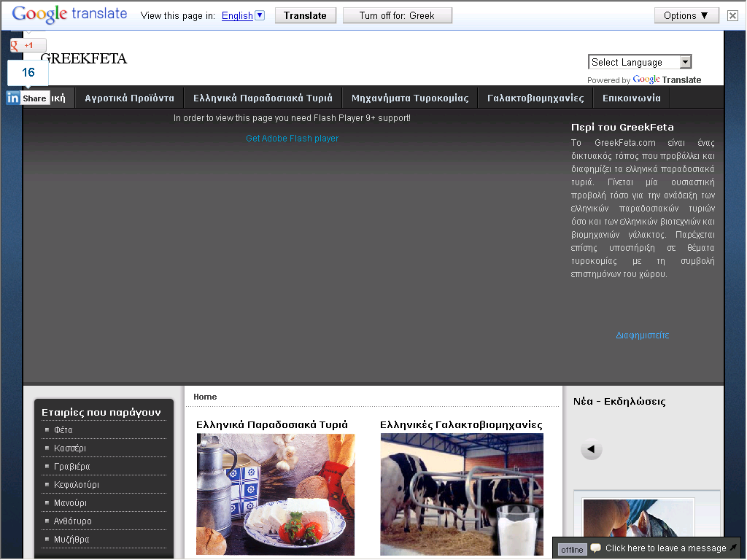
Task: Select Γραβιέρα in the cheese list
Action: pyautogui.click(x=72, y=467)
